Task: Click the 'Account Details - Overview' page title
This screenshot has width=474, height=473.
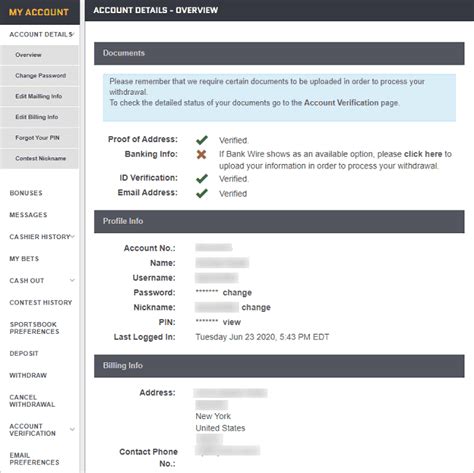Action: 156,10
